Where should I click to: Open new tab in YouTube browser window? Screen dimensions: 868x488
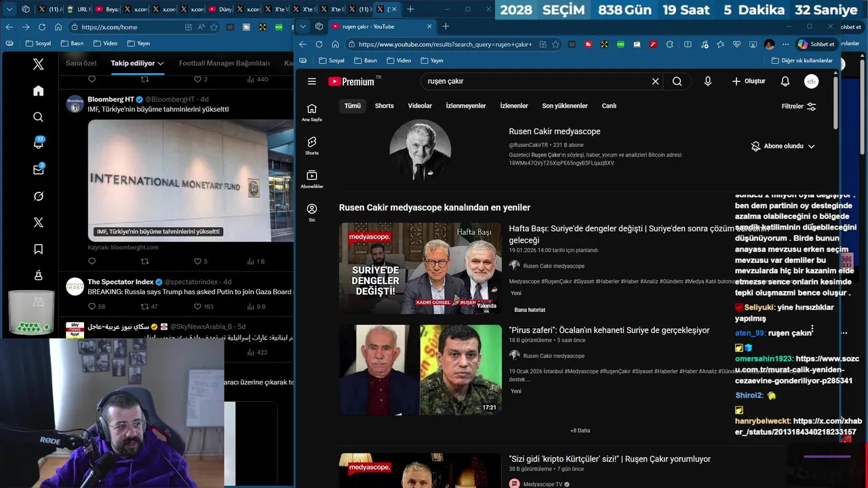446,26
